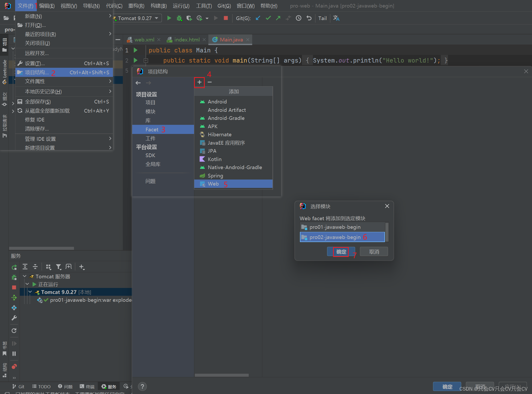The image size is (532, 394).
Task: Confirm module selection with 确定
Action: 341,252
